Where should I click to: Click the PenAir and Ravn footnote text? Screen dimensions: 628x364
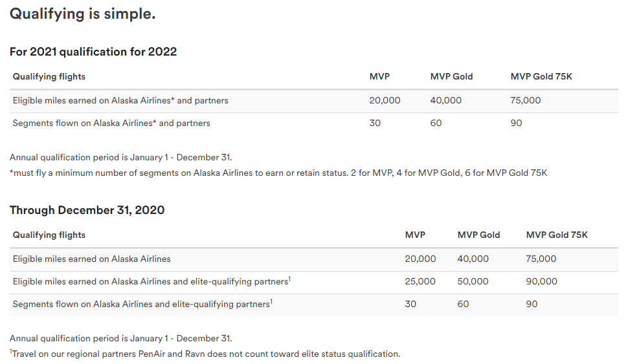[x=205, y=354]
